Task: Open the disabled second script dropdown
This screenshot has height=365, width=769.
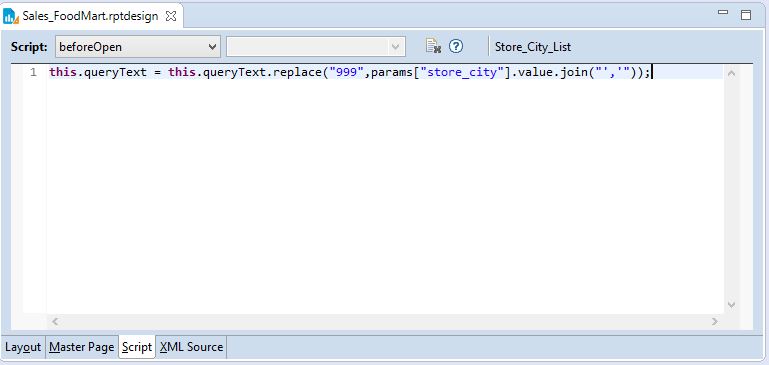Action: click(x=316, y=47)
